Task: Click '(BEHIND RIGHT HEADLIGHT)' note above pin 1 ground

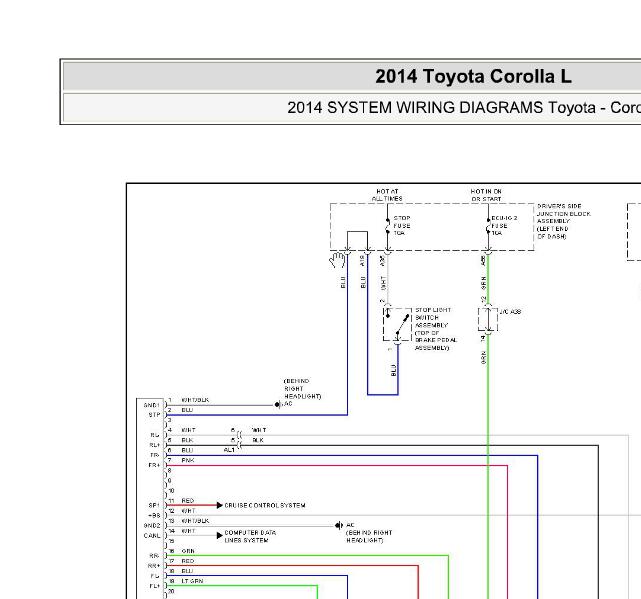Action: (x=303, y=388)
